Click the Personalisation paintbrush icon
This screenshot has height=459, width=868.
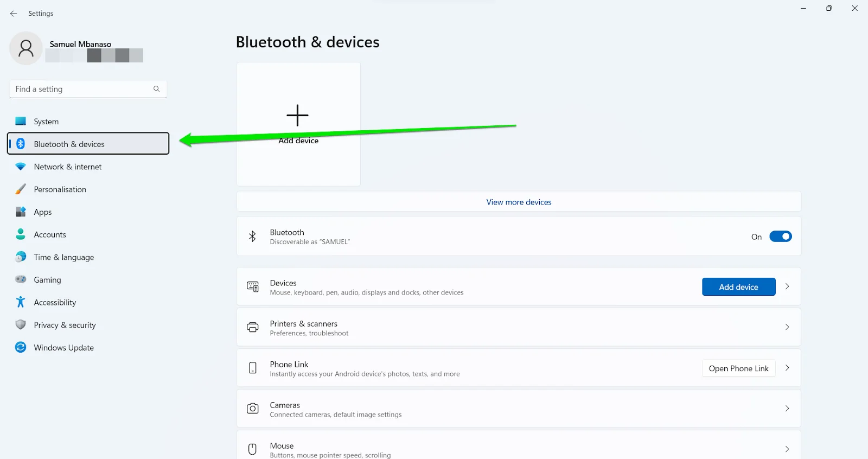pyautogui.click(x=21, y=189)
